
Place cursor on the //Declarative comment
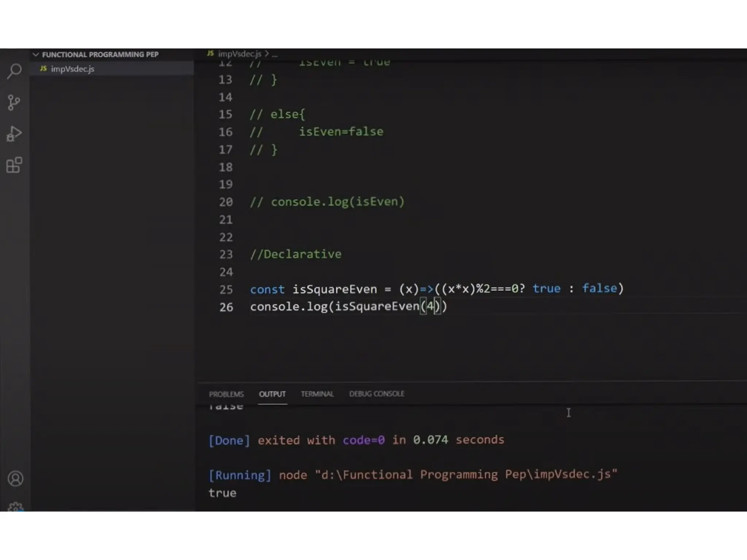tap(295, 254)
